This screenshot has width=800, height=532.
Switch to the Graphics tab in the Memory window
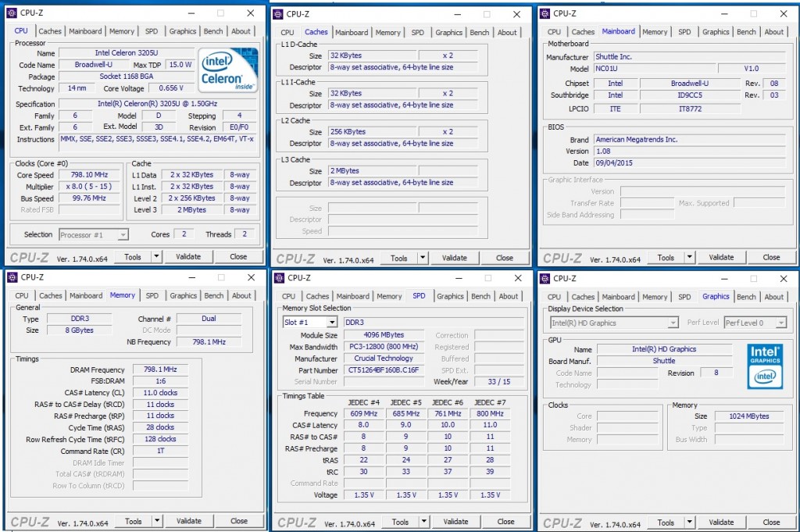click(x=183, y=296)
